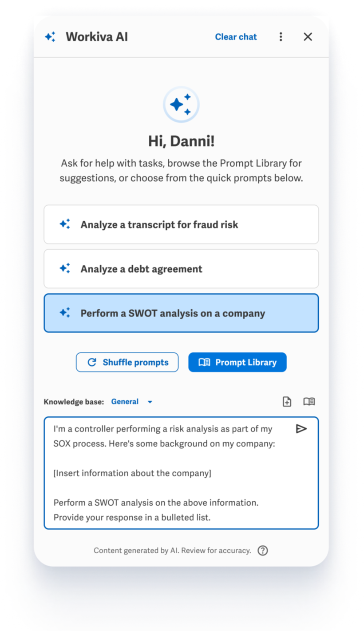Open the blue Prompt Library button

coord(237,362)
